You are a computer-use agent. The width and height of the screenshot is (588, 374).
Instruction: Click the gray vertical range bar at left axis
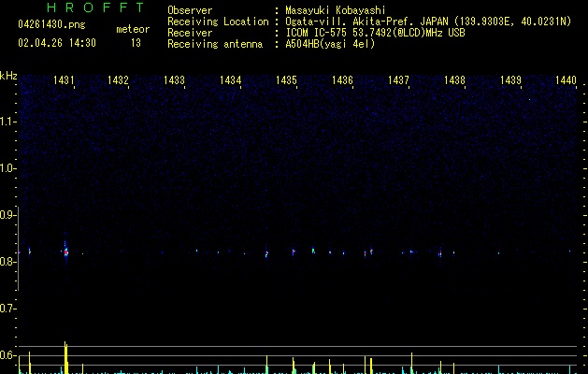click(19, 249)
